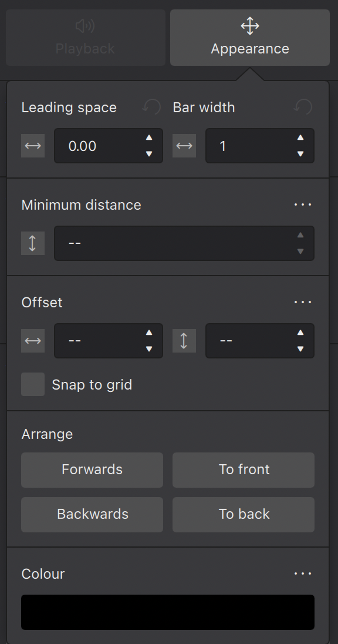Reset the Bar width value using its undo icon
Screen dimensions: 338x644
(x=302, y=107)
